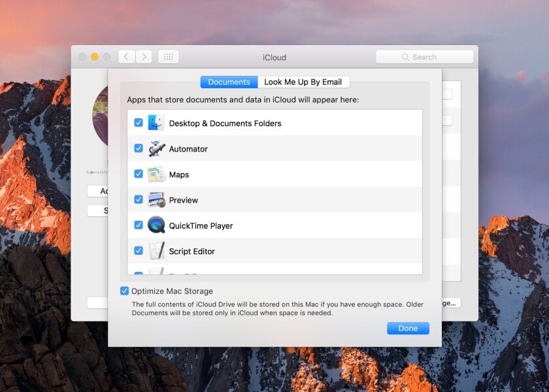Select the Desktop & Documents Folders label
The height and width of the screenshot is (392, 549).
click(x=225, y=123)
